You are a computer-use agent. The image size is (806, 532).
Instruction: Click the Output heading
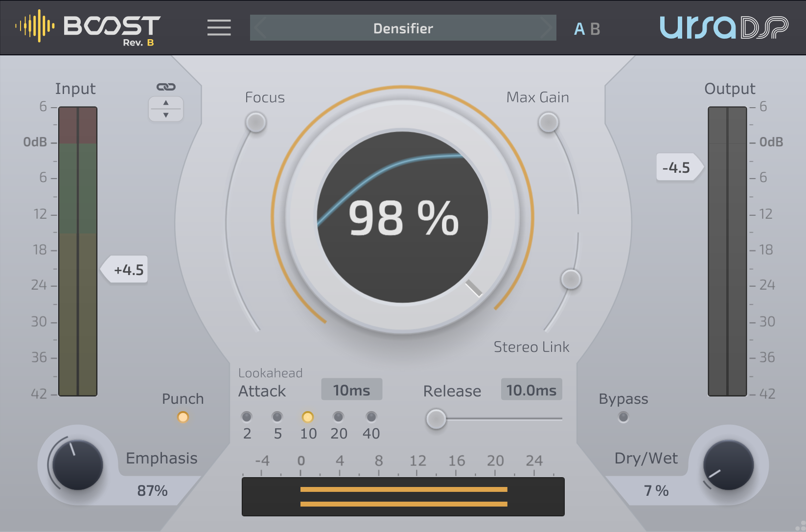pyautogui.click(x=730, y=89)
